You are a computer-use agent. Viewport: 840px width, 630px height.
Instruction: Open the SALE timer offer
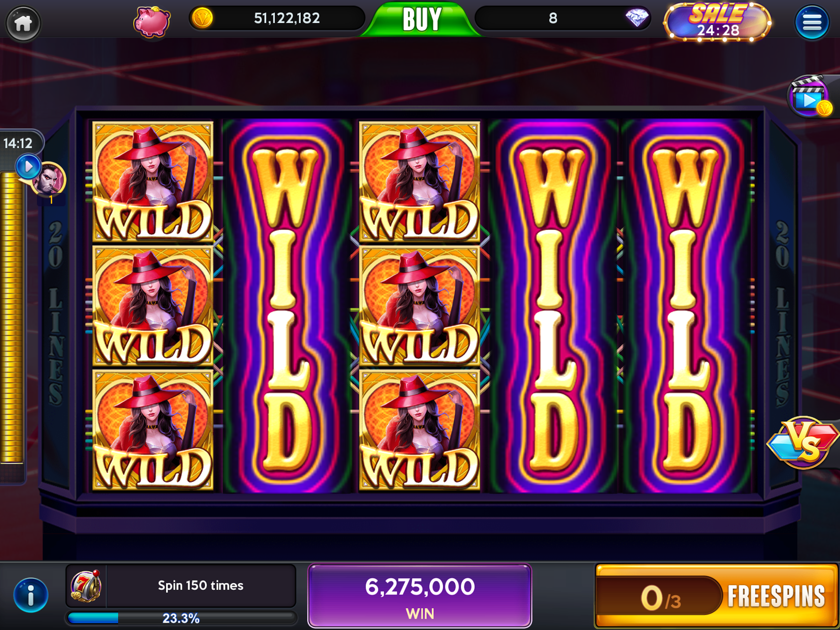pos(717,22)
